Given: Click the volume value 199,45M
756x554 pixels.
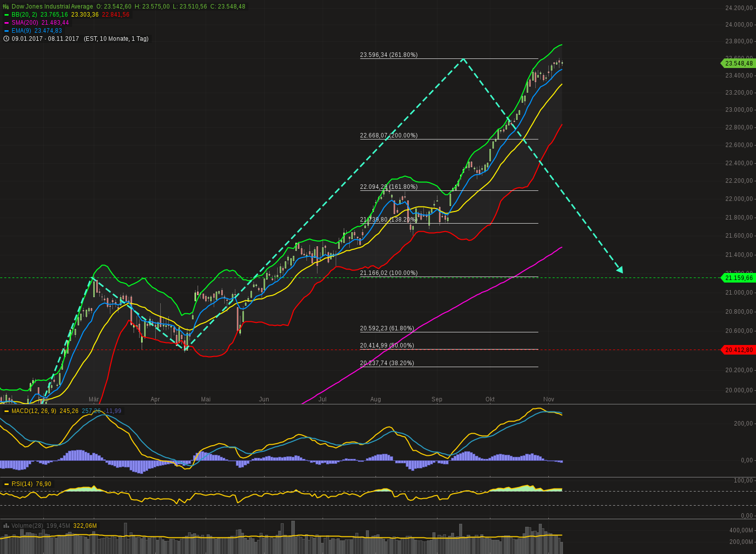Looking at the screenshot, I should pos(58,526).
